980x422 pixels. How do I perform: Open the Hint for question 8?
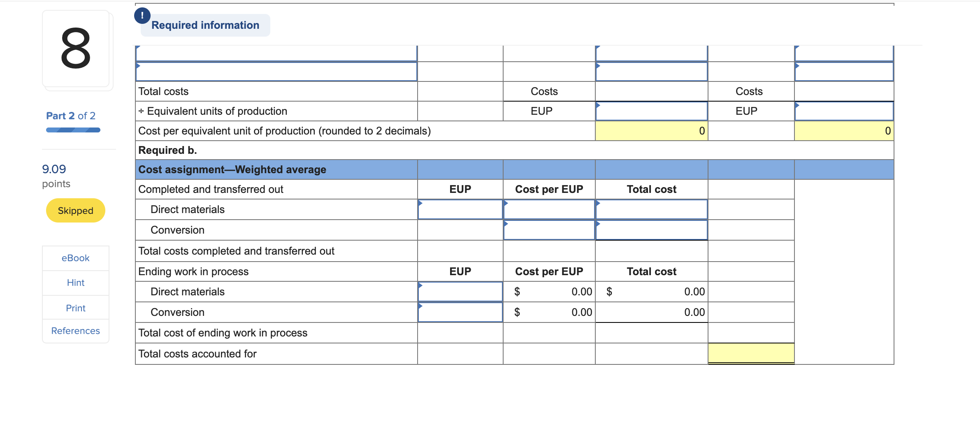pyautogui.click(x=75, y=283)
